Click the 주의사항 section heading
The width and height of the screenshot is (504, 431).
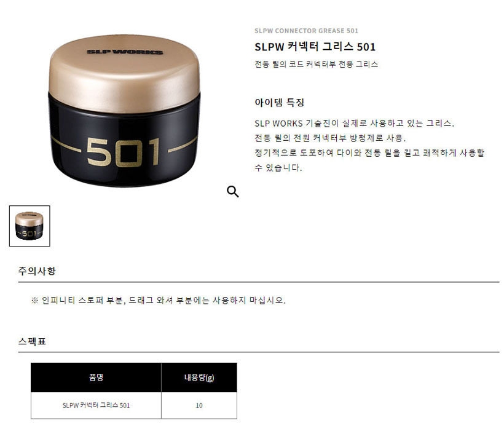point(37,271)
